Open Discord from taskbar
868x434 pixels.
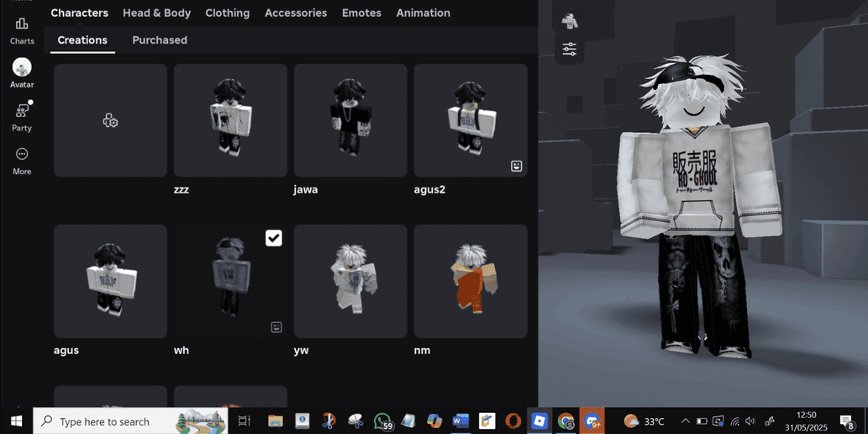pyautogui.click(x=592, y=421)
